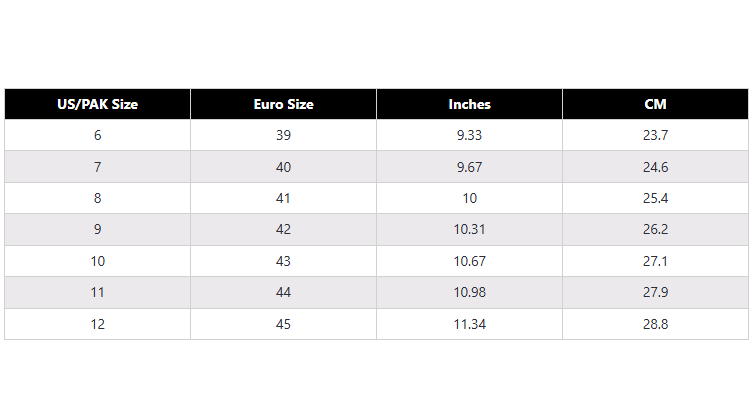The height and width of the screenshot is (402, 750).
Task: Select the US/PAK size 6 cell
Action: coord(97,135)
